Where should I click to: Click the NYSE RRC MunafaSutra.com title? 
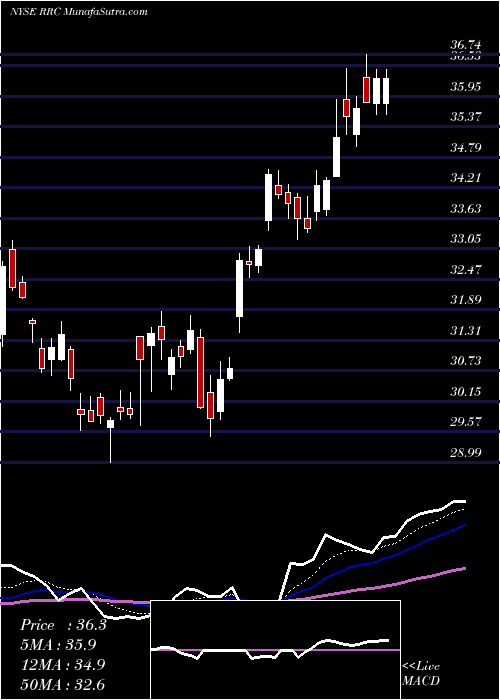point(79,12)
